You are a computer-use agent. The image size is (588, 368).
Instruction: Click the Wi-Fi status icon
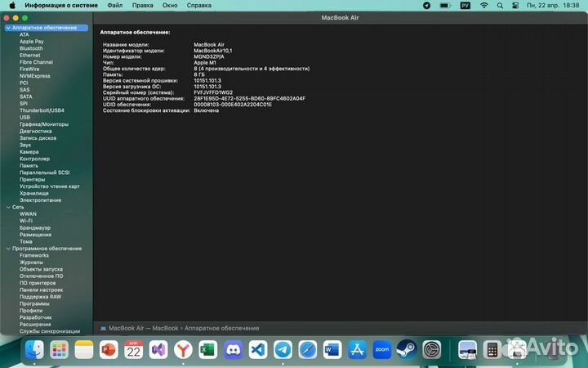(x=484, y=5)
